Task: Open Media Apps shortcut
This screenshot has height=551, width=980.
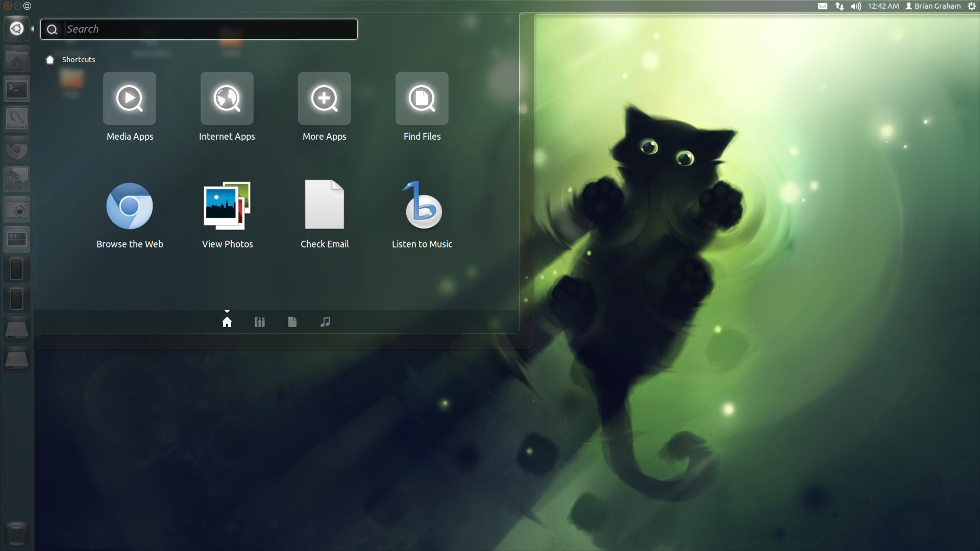Action: point(130,107)
